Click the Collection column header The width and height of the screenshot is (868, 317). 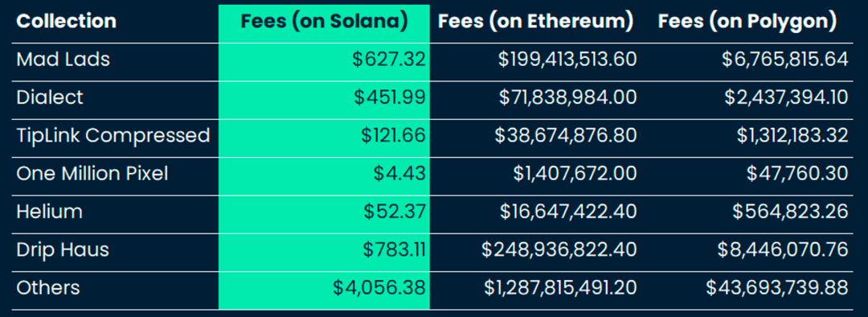tap(66, 21)
